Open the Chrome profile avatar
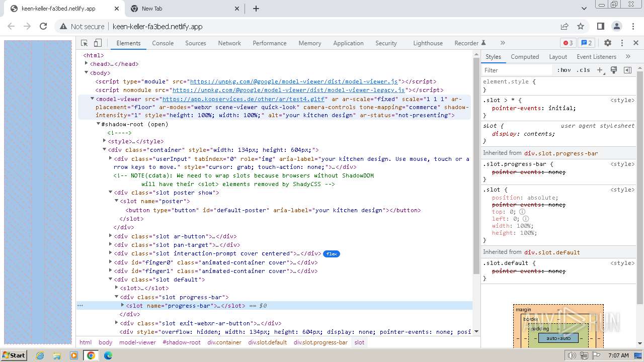644x362 pixels. coord(617,26)
